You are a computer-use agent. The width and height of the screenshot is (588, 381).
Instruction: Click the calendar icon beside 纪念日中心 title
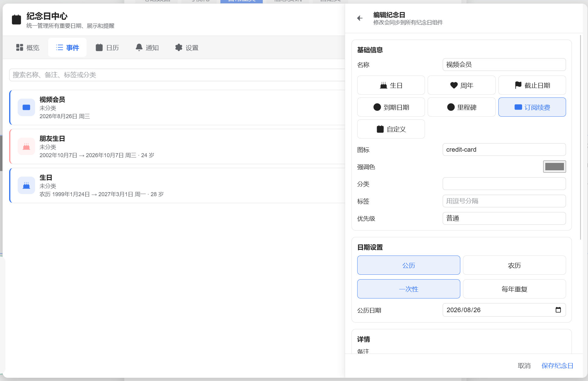point(16,19)
